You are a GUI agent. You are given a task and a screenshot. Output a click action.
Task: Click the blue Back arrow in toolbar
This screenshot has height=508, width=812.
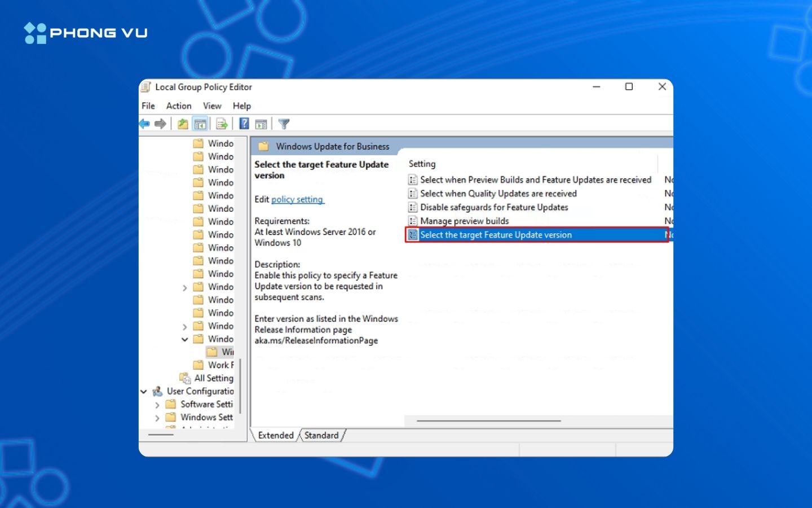pos(145,124)
